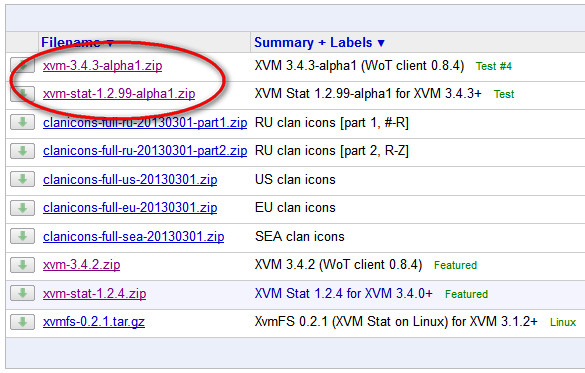Click summary 'EU clan icons'
Screen dimensions: 585x373
(x=295, y=208)
